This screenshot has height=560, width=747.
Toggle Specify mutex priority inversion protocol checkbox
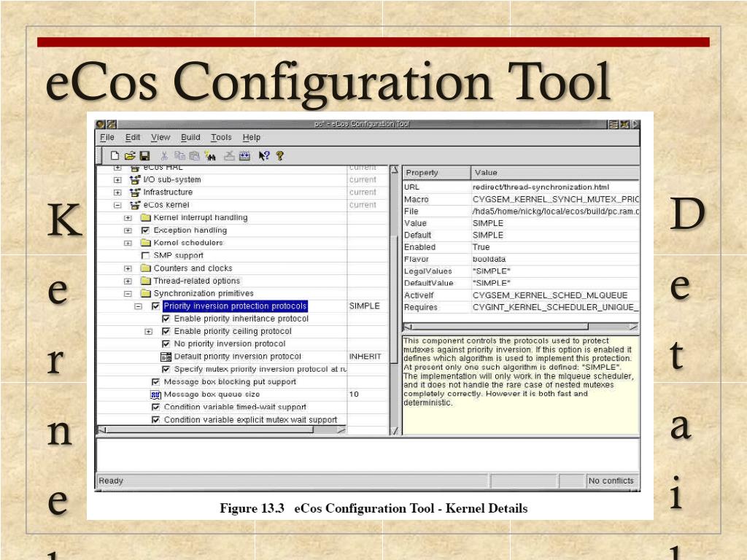tap(166, 369)
